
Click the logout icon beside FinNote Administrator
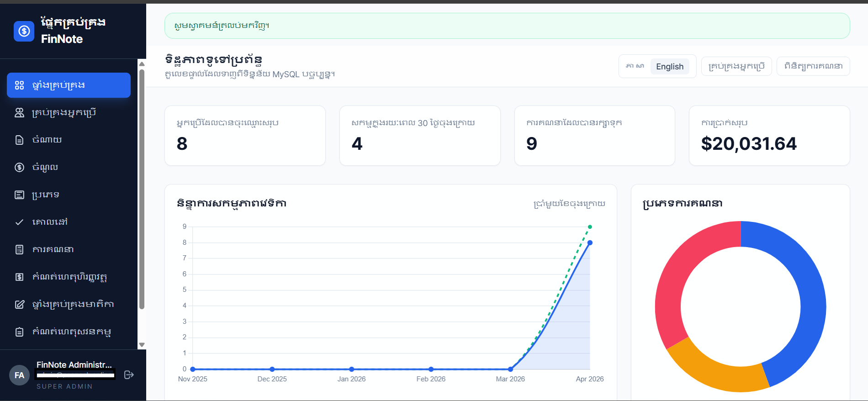(x=129, y=375)
